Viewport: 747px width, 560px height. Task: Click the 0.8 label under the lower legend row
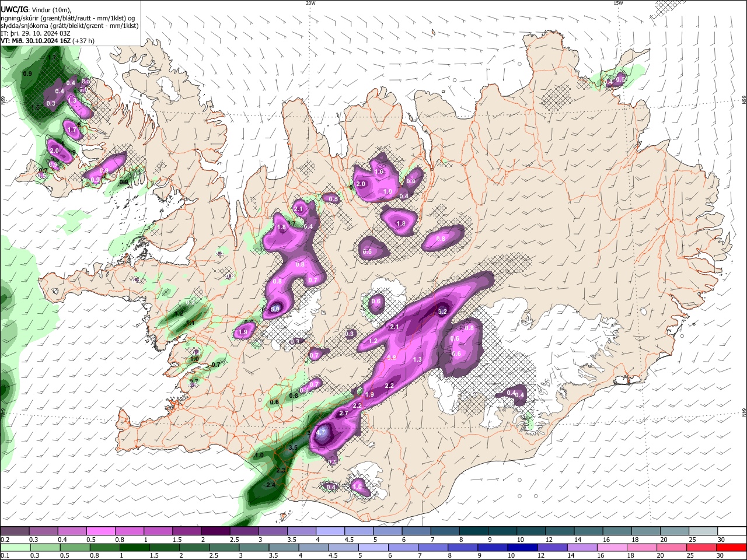pos(94,556)
